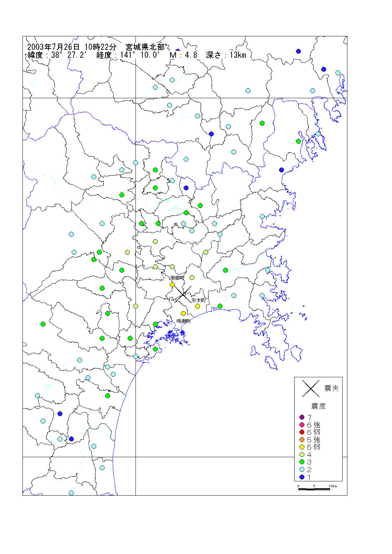Select the green intensity 3 legend dot

tap(302, 462)
